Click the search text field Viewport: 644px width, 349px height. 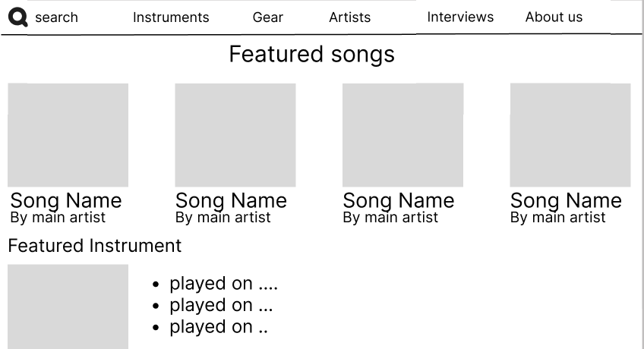click(57, 17)
